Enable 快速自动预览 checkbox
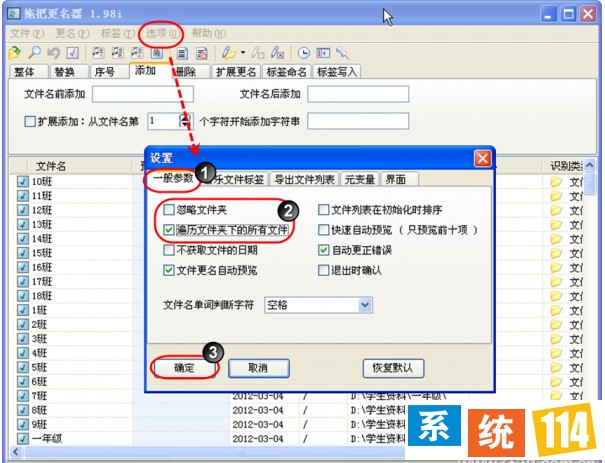This screenshot has width=605, height=463. 323,230
